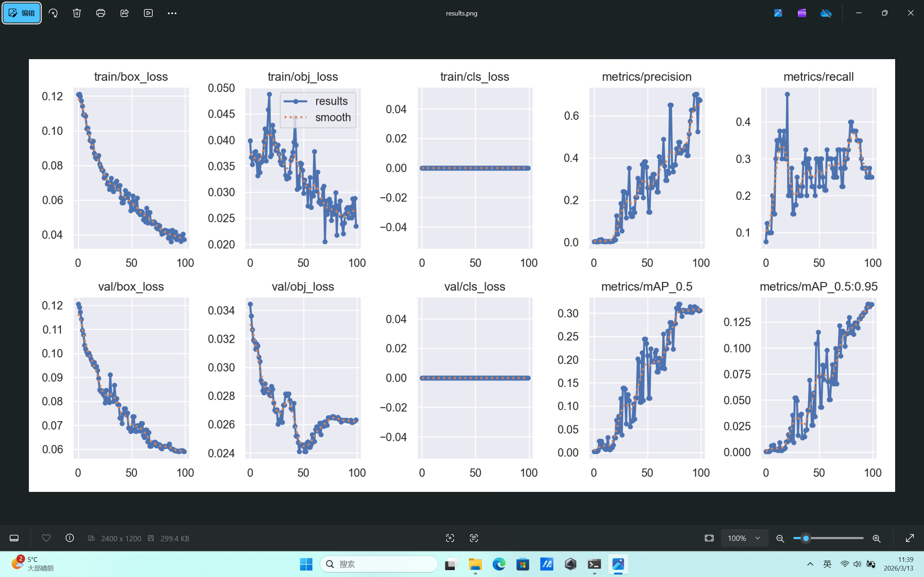Print results.png with the printer icon
Screen dimensions: 924x577
(101, 13)
